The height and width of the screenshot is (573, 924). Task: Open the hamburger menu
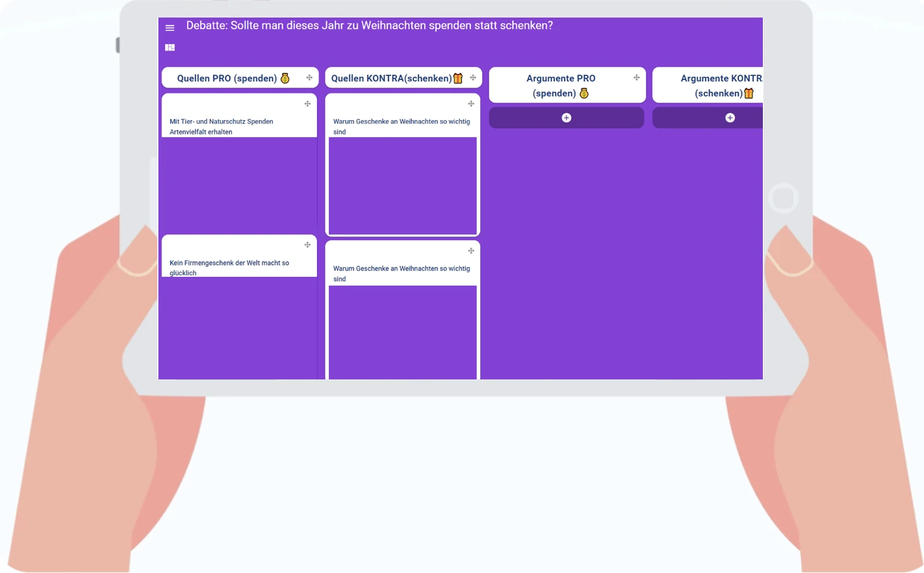click(x=170, y=28)
